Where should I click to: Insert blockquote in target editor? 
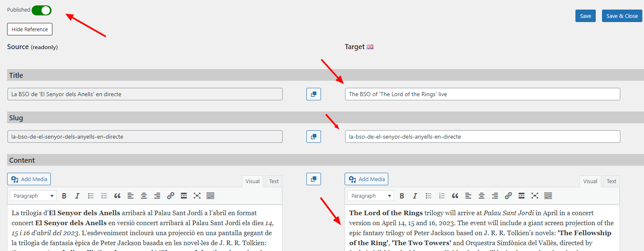click(455, 196)
